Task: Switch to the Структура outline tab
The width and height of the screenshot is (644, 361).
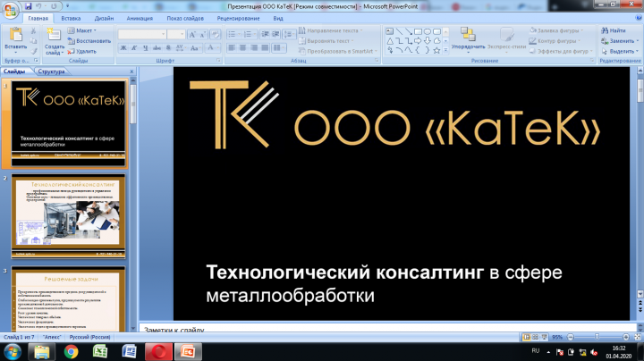Action: coord(51,71)
